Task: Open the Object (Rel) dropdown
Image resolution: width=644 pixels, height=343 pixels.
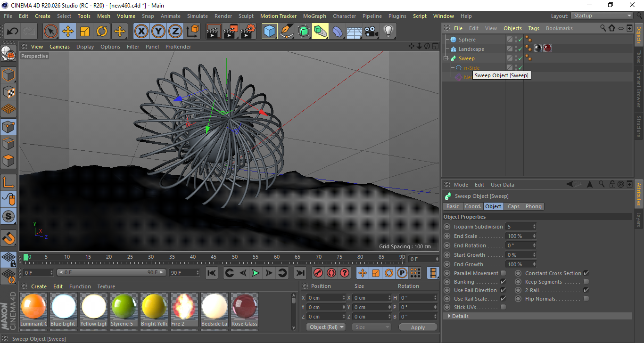Action: (326, 327)
